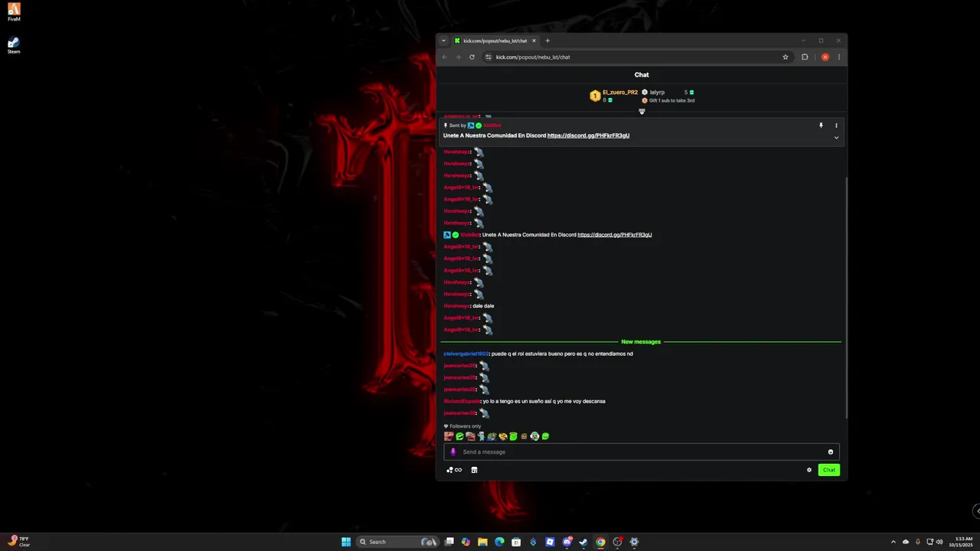Select top gifter El_zuero_PR2
This screenshot has width=980, height=551.
point(619,93)
